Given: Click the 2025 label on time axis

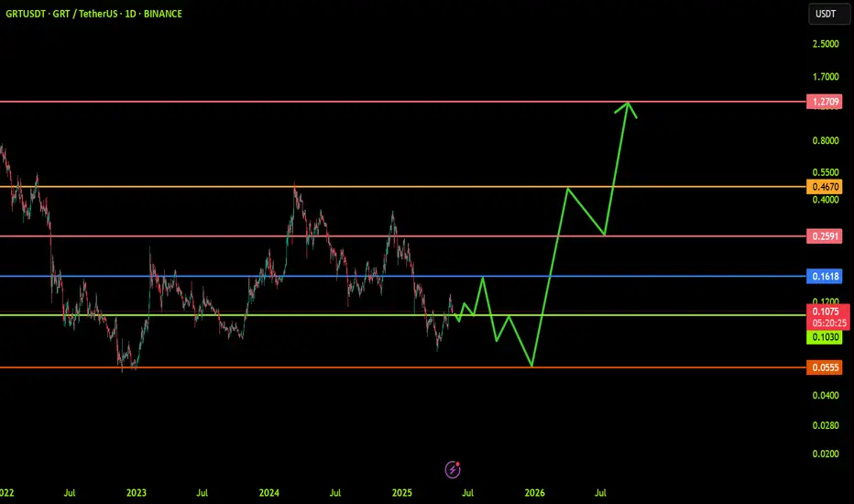Looking at the screenshot, I should pyautogui.click(x=402, y=493).
